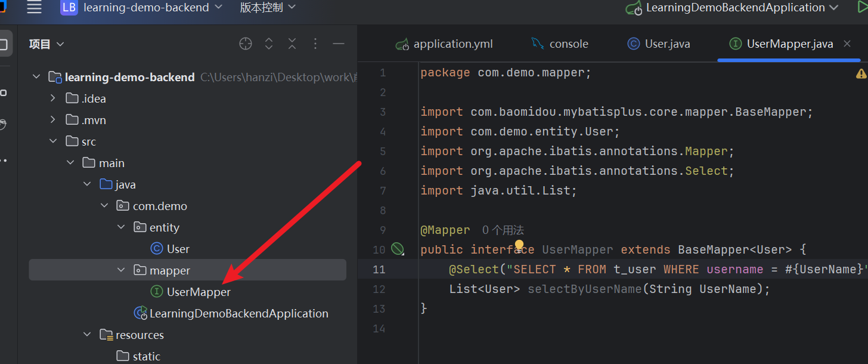Select the UserMapper.java tab

click(789, 44)
